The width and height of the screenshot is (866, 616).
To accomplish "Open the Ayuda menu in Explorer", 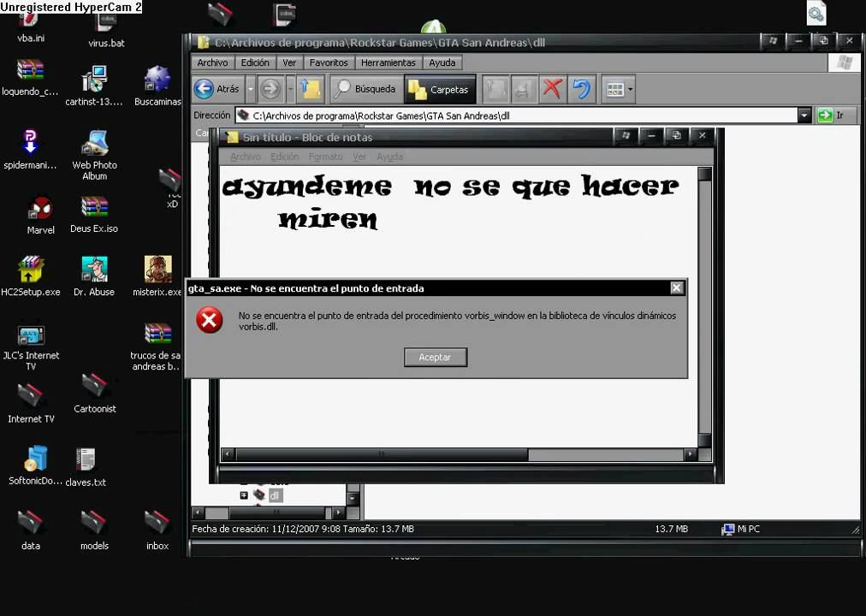I will [x=442, y=63].
